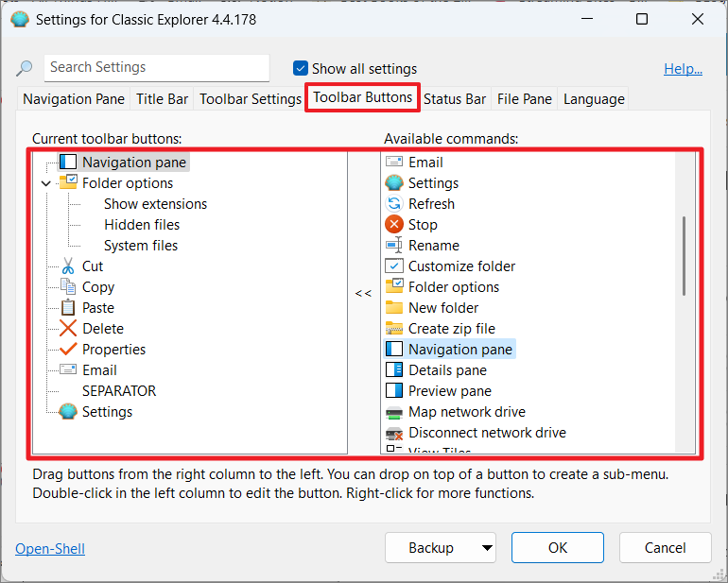Click the << add command button

364,293
